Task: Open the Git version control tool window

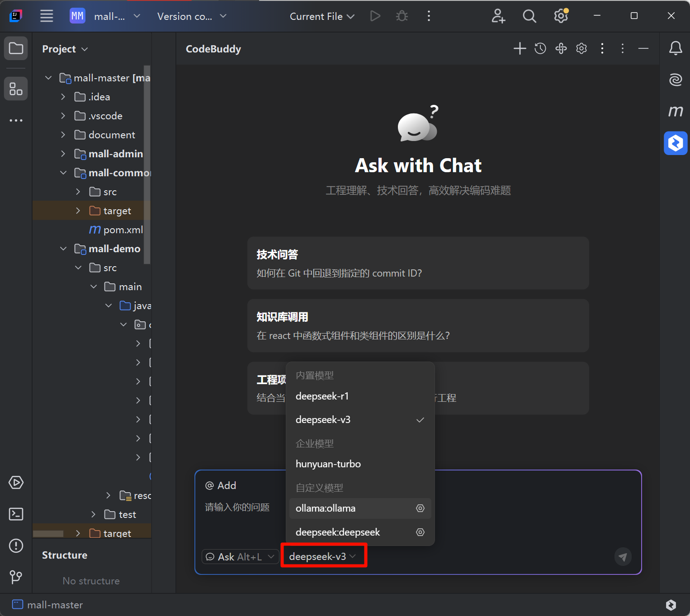Action: click(16, 577)
